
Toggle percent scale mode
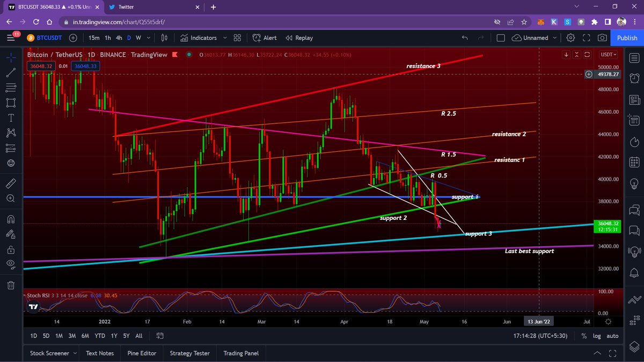click(x=584, y=336)
